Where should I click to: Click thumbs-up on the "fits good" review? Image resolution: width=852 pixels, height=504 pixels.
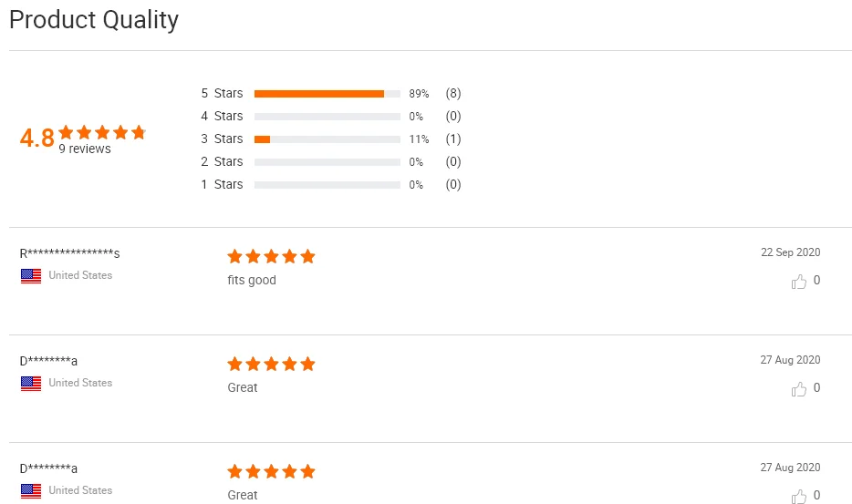tap(799, 282)
